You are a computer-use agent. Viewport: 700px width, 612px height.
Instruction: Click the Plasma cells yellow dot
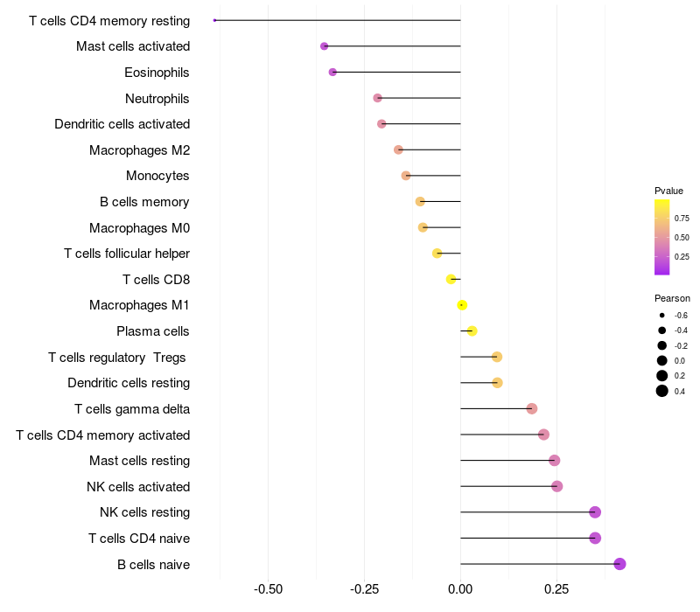pyautogui.click(x=472, y=331)
